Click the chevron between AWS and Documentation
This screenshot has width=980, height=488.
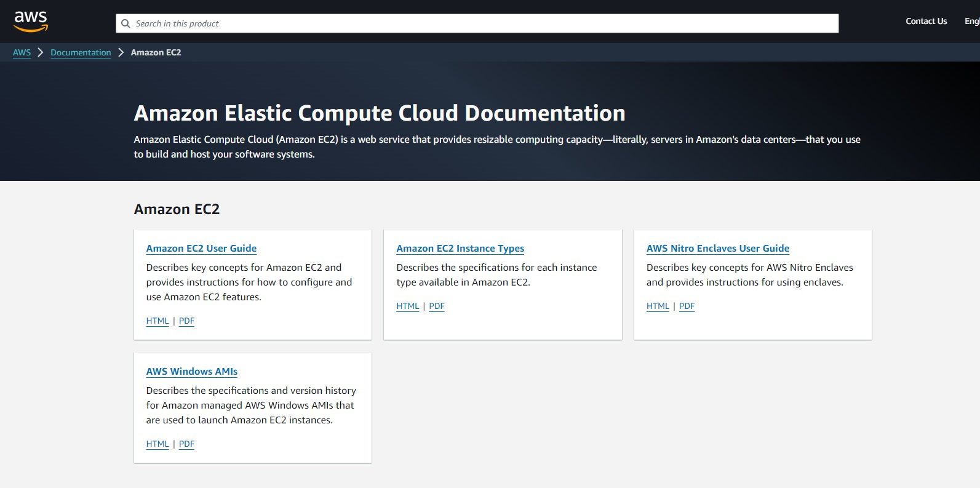[41, 52]
